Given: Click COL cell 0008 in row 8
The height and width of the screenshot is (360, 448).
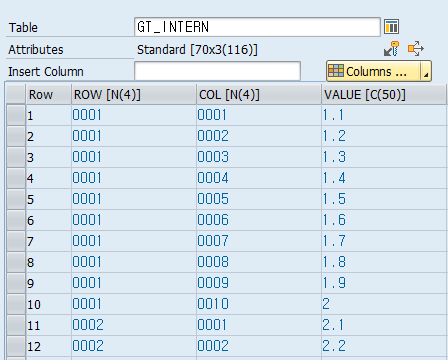Looking at the screenshot, I should (259, 262).
